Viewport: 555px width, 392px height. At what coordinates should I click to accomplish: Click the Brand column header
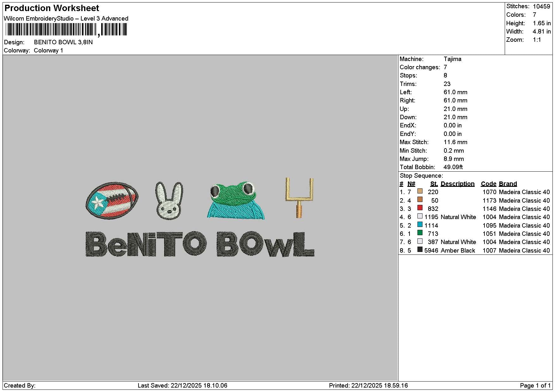click(x=508, y=184)
